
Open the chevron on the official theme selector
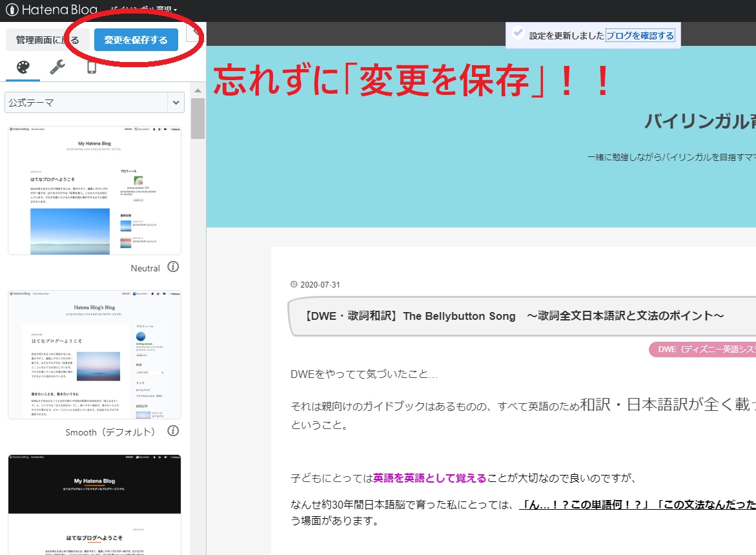point(175,102)
